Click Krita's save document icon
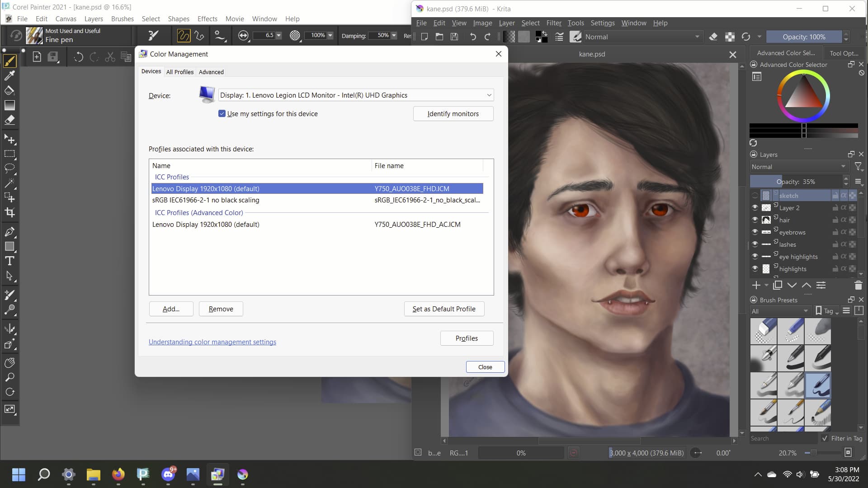This screenshot has height=488, width=868. click(x=454, y=37)
